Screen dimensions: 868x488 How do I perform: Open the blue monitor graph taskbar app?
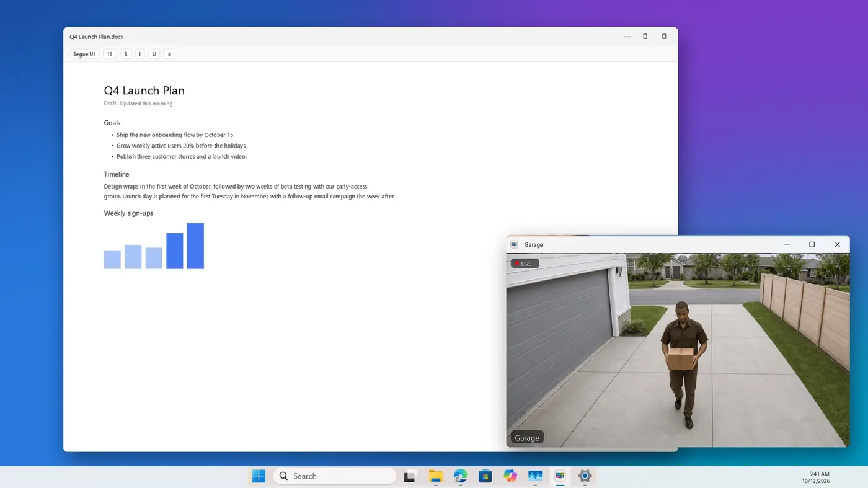click(x=535, y=476)
